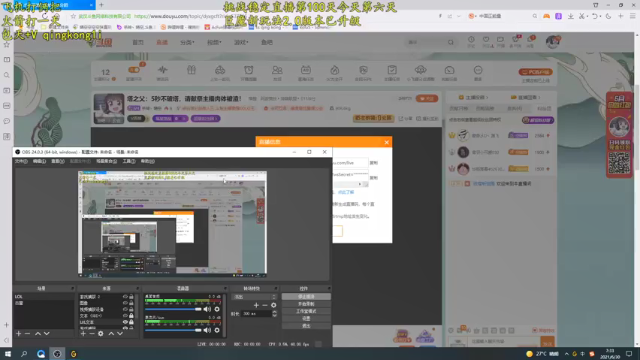Open the user avatar in Douyu header
The image size is (640, 360).
coord(553,42)
